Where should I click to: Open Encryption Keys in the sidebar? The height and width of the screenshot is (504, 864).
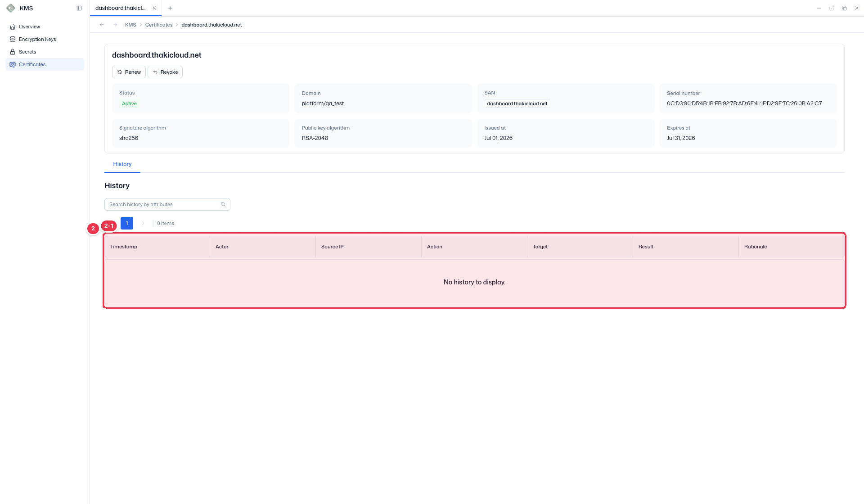click(45, 39)
